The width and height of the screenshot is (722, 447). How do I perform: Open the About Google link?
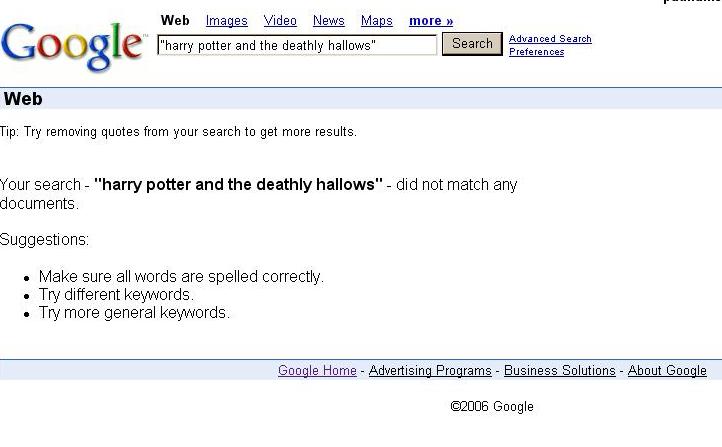(x=667, y=370)
